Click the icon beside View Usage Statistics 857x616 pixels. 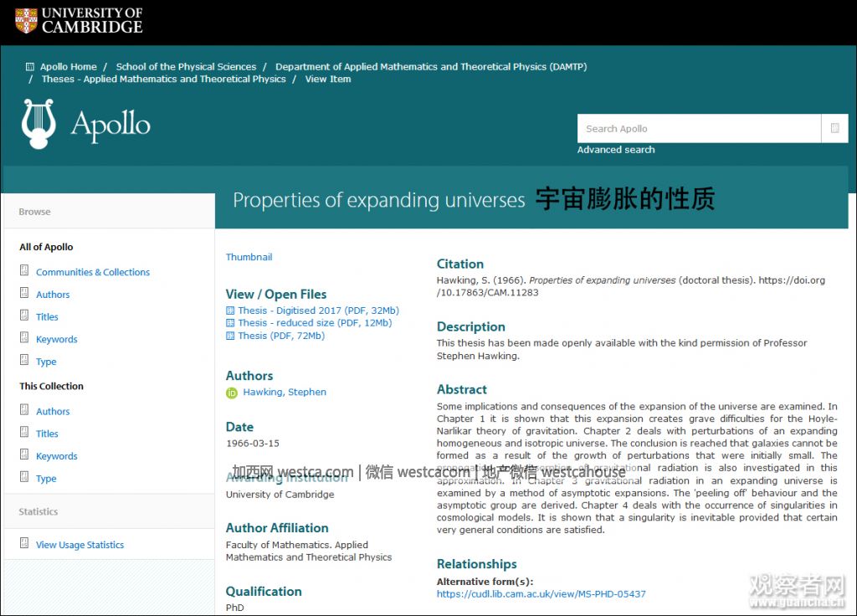[x=24, y=544]
